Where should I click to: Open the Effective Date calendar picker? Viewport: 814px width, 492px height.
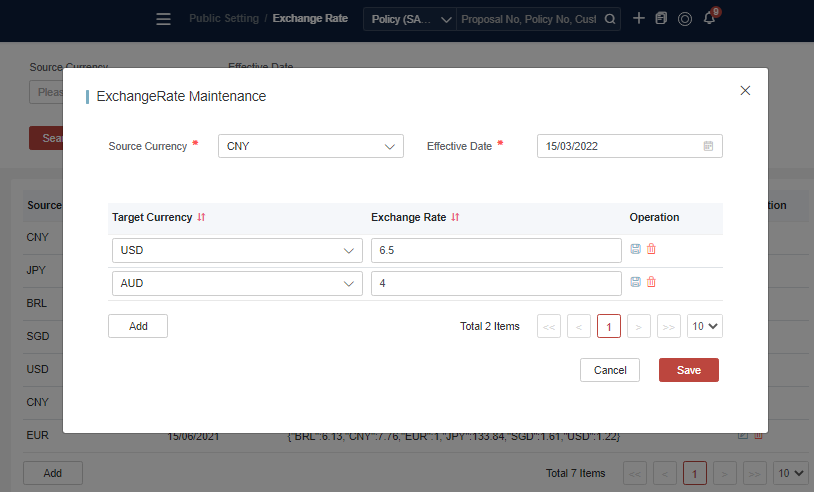(x=708, y=146)
